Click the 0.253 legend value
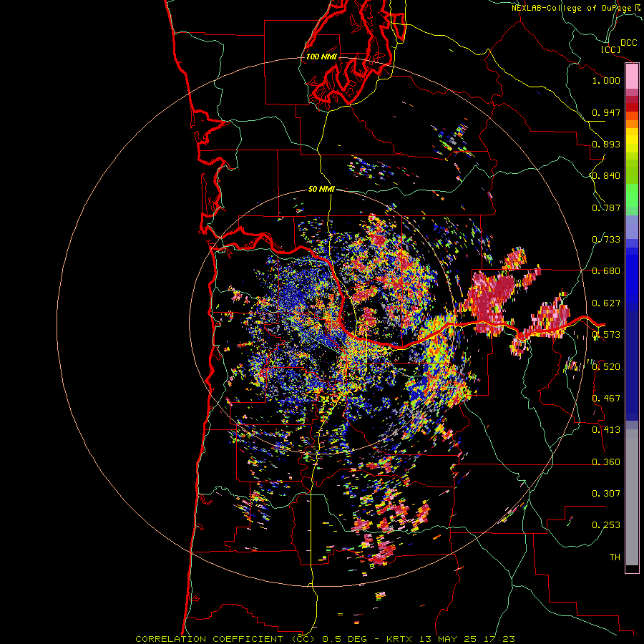 click(x=606, y=525)
